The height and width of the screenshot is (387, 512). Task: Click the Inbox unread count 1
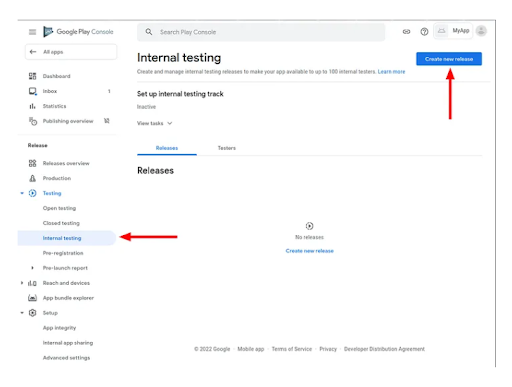coord(109,91)
